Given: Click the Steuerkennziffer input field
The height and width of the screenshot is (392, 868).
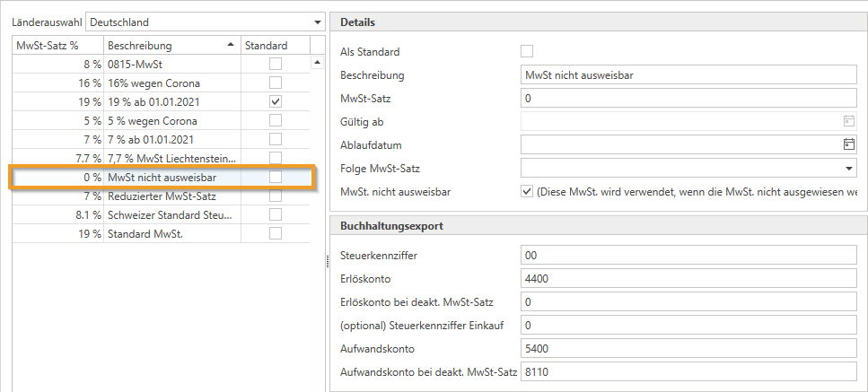Looking at the screenshot, I should 687,257.
